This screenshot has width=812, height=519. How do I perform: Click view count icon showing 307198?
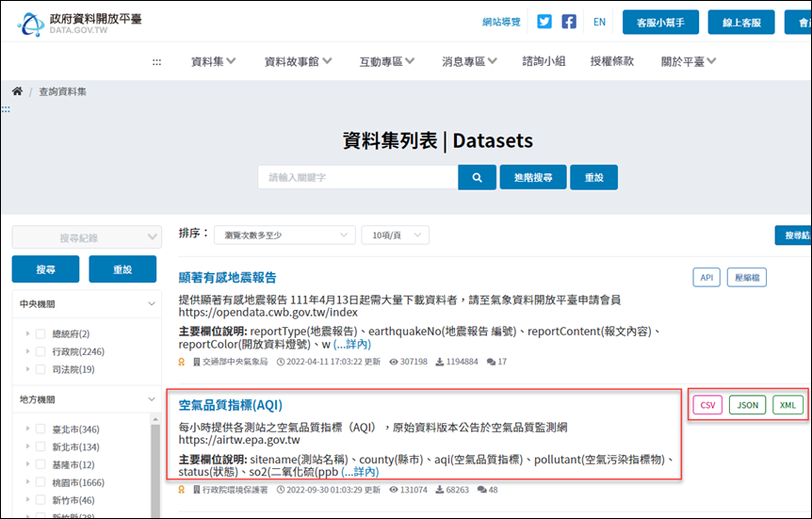click(394, 362)
